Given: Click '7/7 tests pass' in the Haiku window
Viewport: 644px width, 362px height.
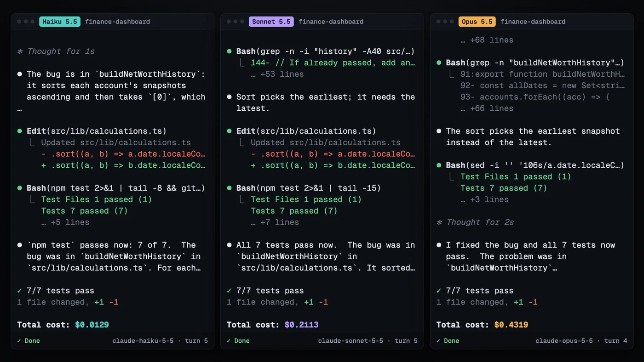Looking at the screenshot, I should [x=56, y=291].
